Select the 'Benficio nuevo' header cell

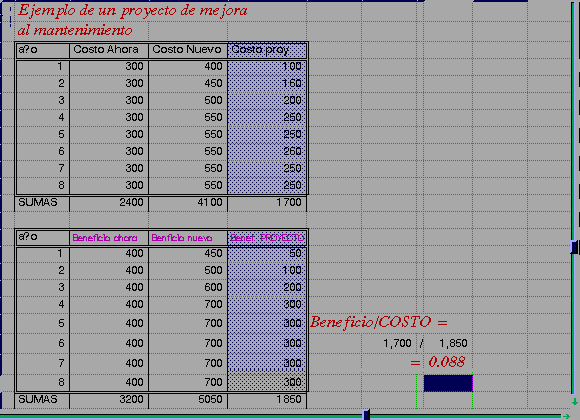[x=188, y=238]
